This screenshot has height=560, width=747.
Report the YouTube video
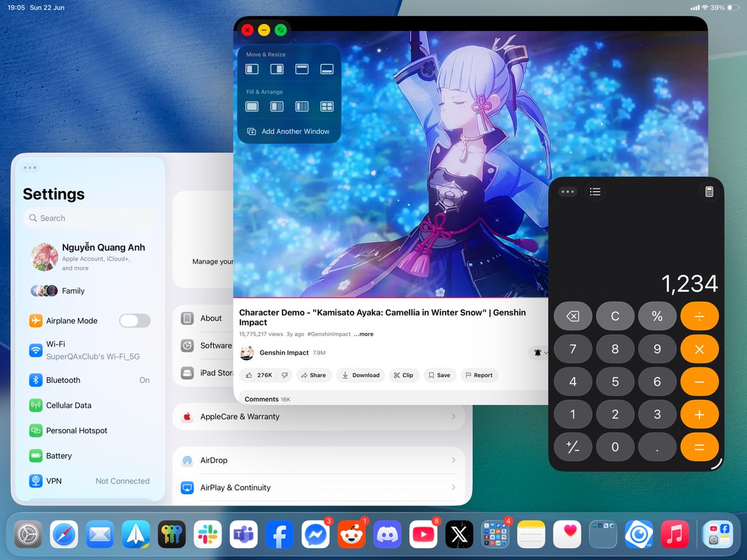click(479, 375)
